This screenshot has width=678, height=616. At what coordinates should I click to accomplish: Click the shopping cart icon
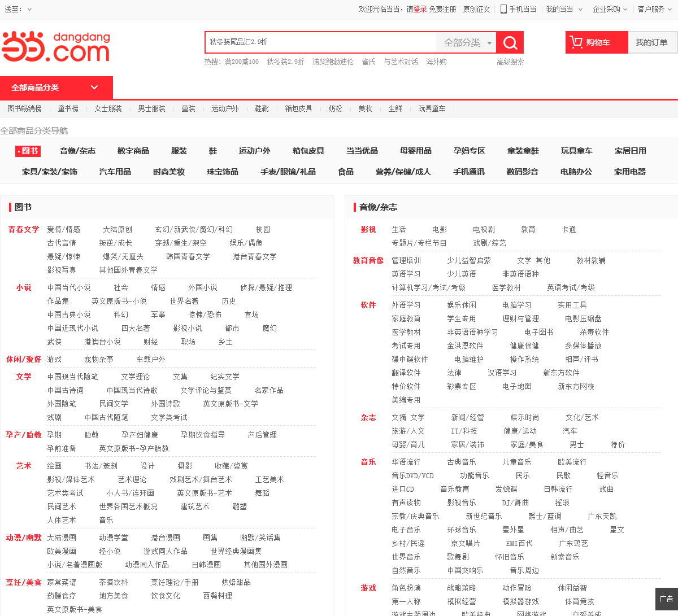click(x=576, y=42)
